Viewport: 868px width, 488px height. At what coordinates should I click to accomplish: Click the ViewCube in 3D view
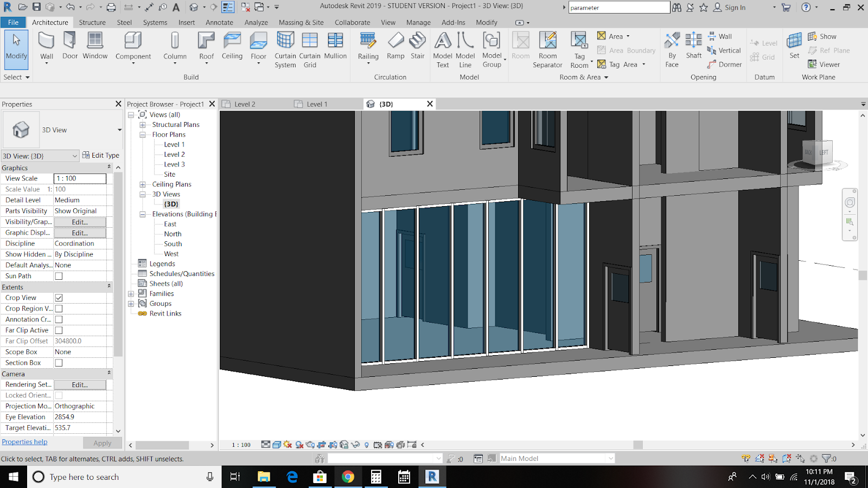tap(816, 153)
